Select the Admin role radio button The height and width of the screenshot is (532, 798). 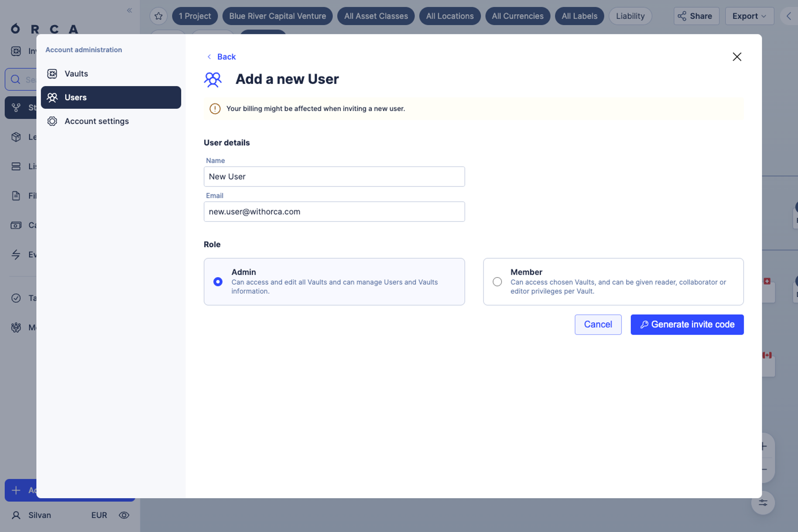tap(218, 281)
